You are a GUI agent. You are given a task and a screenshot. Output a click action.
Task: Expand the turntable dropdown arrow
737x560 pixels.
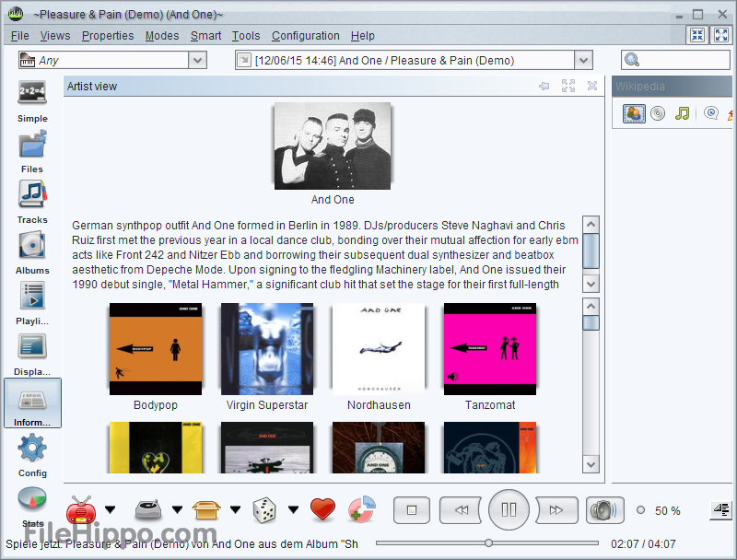pyautogui.click(x=177, y=509)
